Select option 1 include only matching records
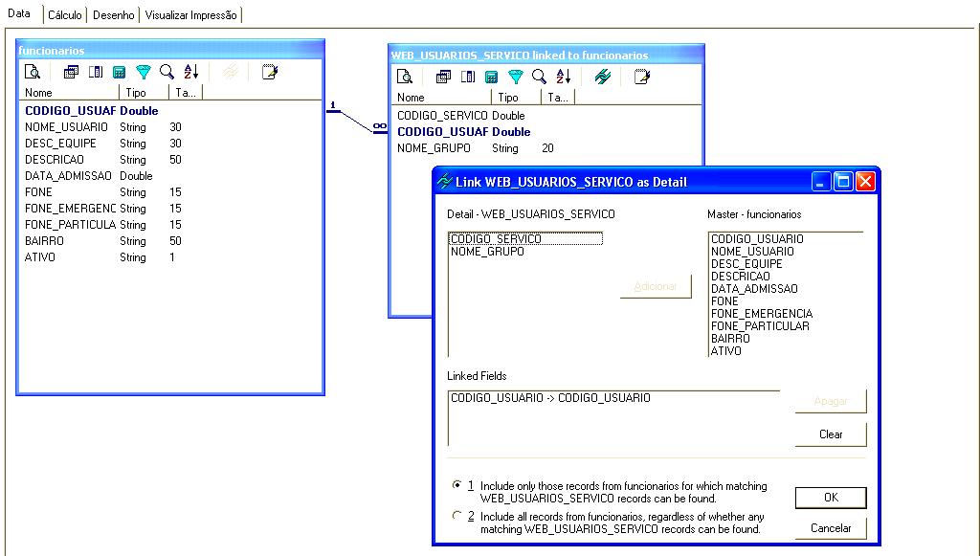 click(x=457, y=486)
